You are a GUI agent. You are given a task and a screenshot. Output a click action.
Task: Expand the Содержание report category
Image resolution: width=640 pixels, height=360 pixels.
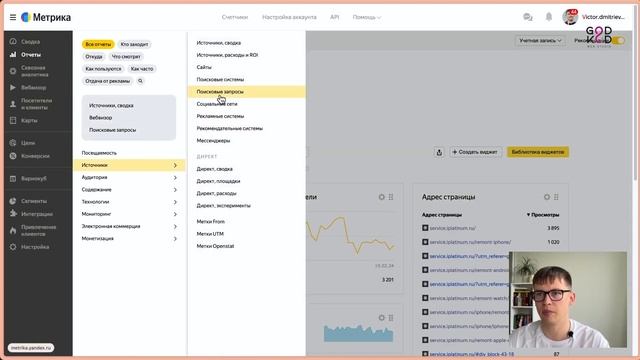[129, 189]
